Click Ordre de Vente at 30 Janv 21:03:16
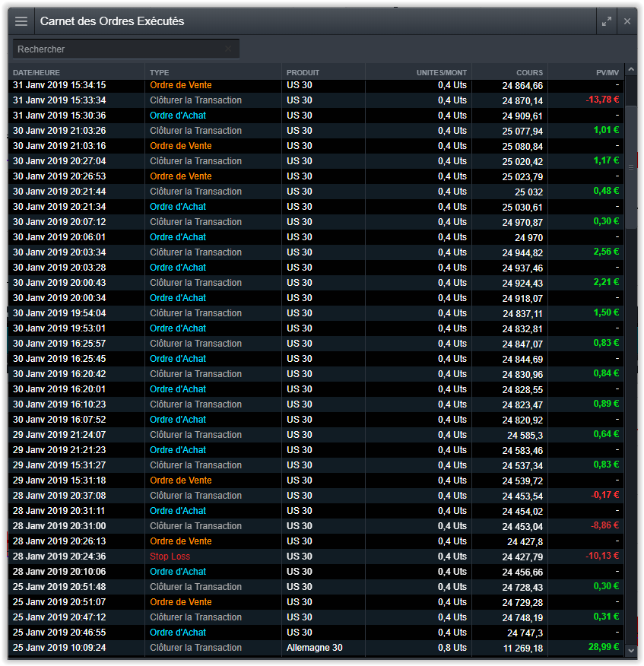The image size is (644, 666). 180,146
